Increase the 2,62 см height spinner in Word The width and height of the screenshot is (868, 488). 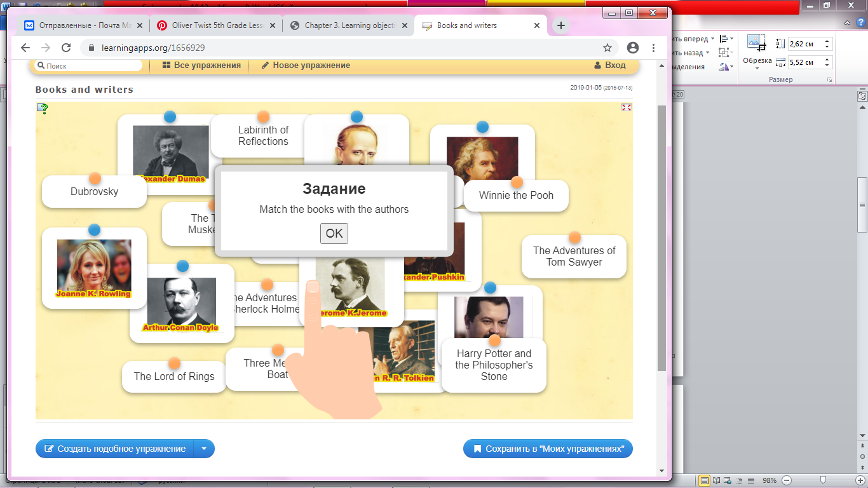pyautogui.click(x=827, y=41)
